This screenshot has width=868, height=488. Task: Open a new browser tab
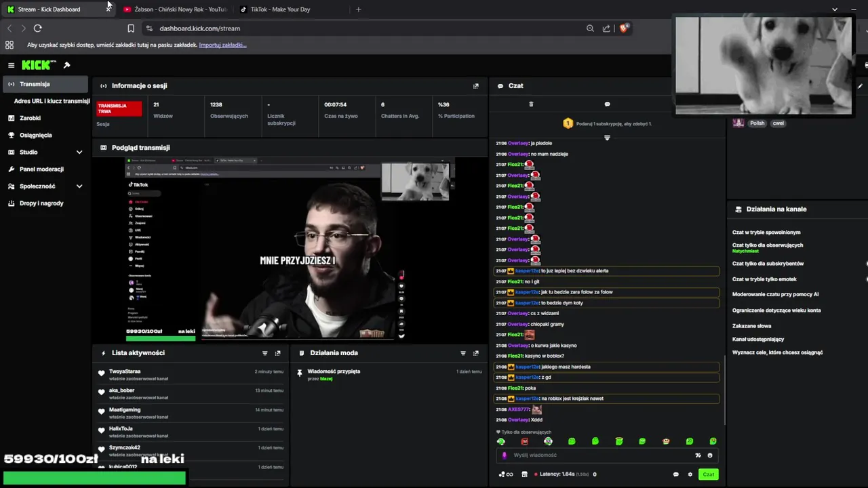point(359,9)
